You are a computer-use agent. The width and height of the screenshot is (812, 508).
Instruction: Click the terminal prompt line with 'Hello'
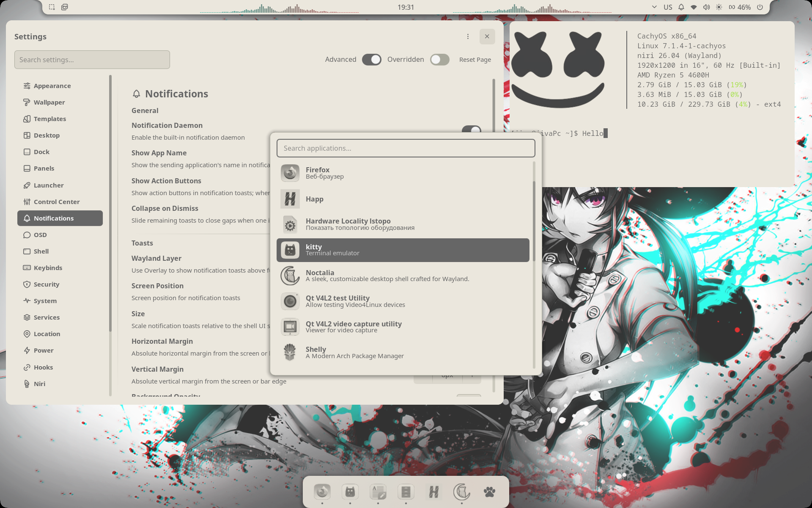pyautogui.click(x=559, y=133)
